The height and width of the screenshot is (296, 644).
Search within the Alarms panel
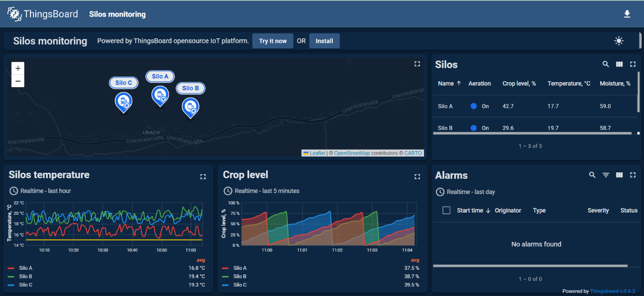pos(592,175)
